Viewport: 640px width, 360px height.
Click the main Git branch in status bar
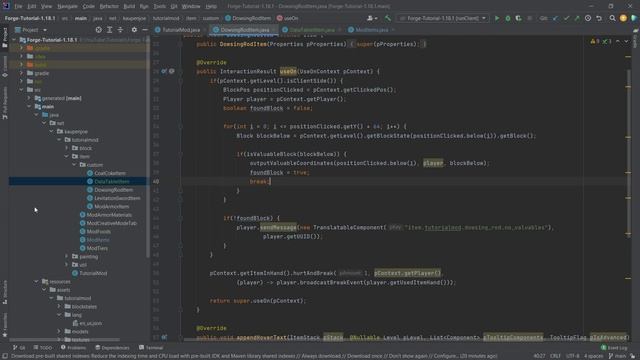[617, 356]
